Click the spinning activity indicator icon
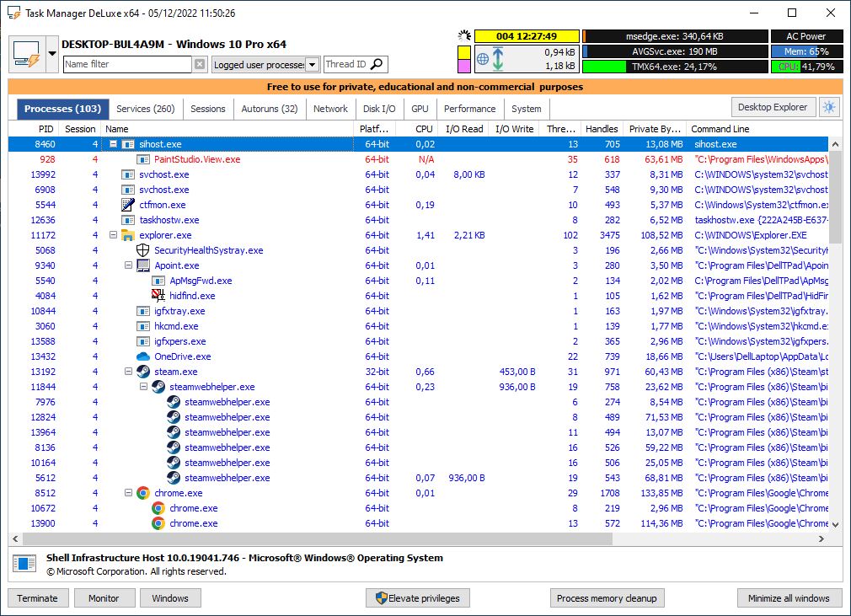The image size is (851, 616). (464, 36)
